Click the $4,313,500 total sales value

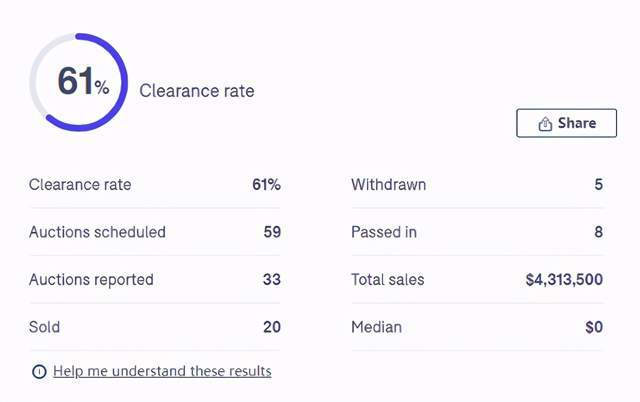pyautogui.click(x=564, y=280)
